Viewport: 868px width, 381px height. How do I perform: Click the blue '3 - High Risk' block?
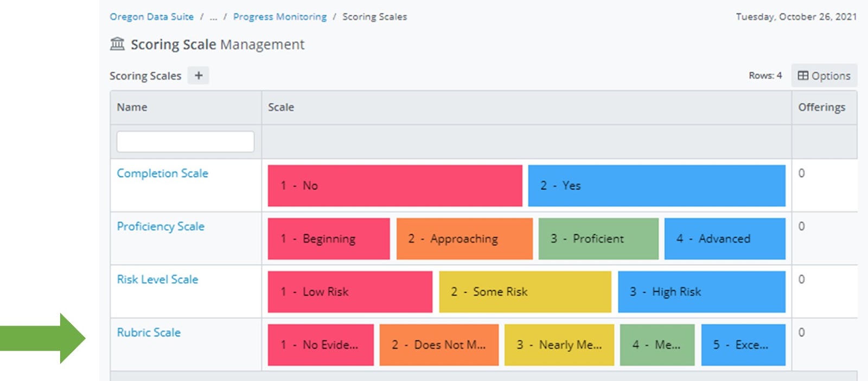click(701, 292)
